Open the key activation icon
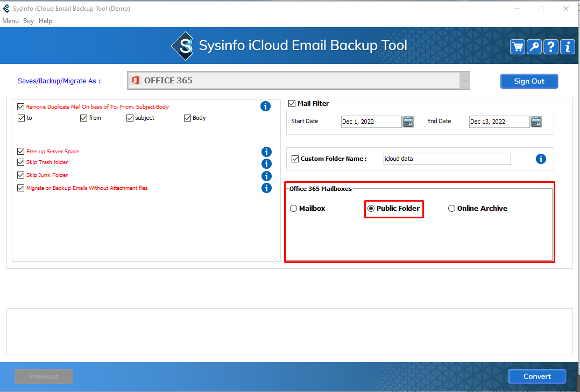 [x=534, y=47]
